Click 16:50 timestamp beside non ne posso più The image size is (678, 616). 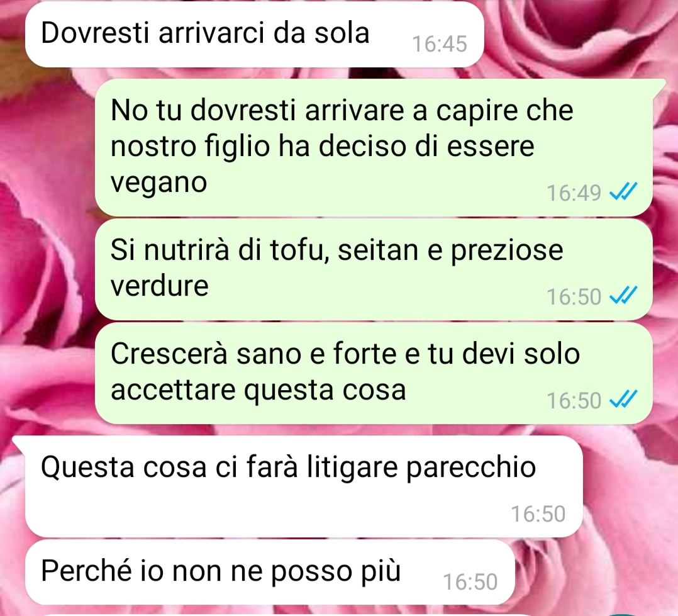point(470,582)
